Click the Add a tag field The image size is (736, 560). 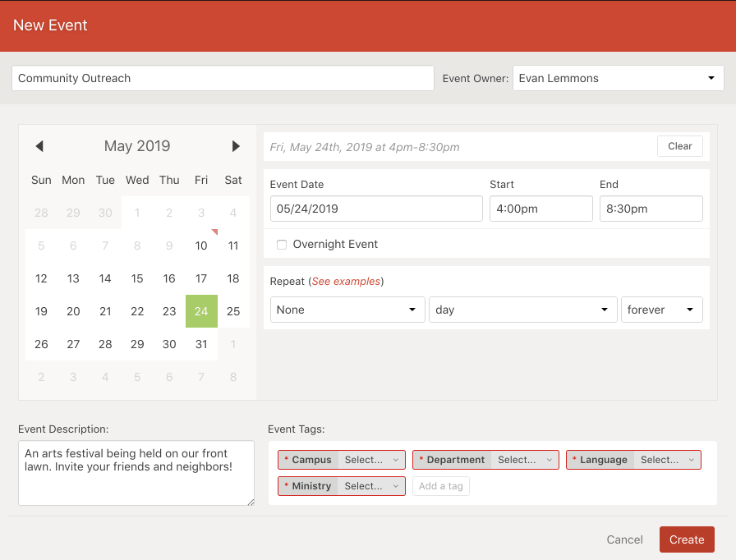click(441, 486)
